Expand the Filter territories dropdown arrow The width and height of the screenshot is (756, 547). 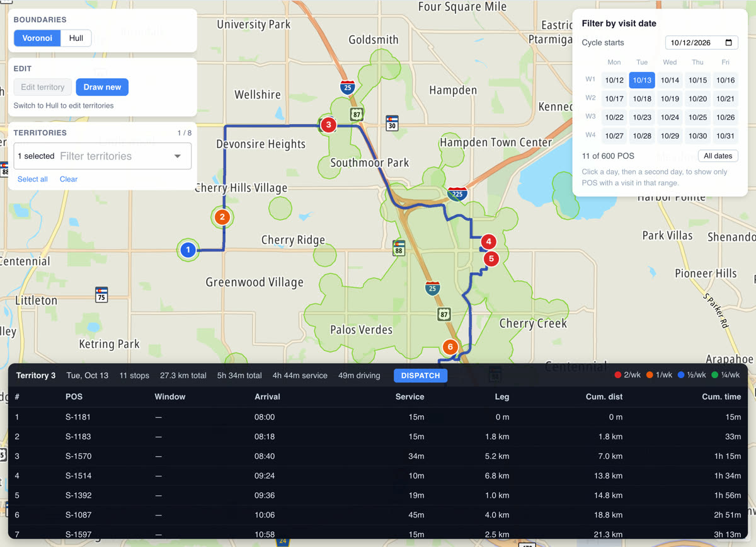coord(178,156)
